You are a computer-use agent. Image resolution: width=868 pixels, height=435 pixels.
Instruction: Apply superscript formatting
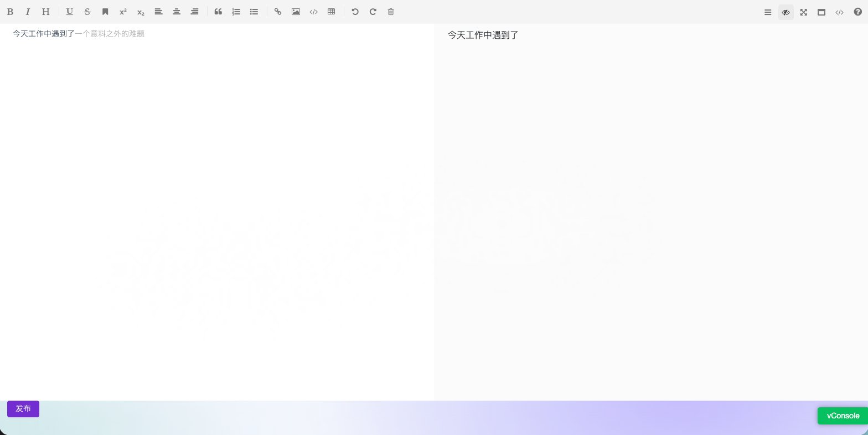tap(123, 12)
